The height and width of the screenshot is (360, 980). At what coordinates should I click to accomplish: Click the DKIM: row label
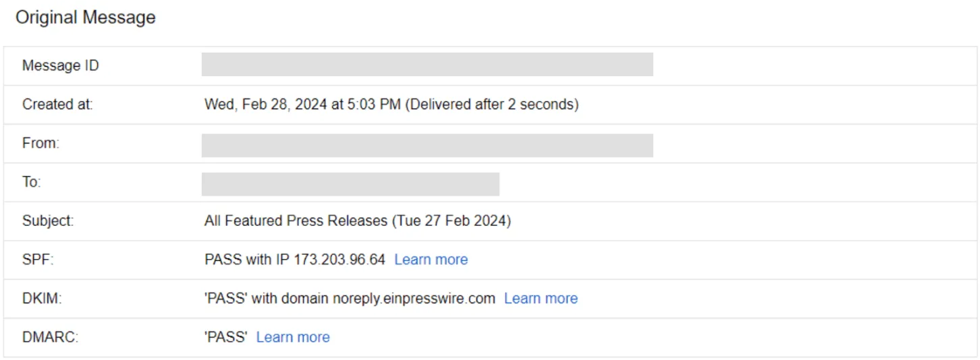coord(42,299)
